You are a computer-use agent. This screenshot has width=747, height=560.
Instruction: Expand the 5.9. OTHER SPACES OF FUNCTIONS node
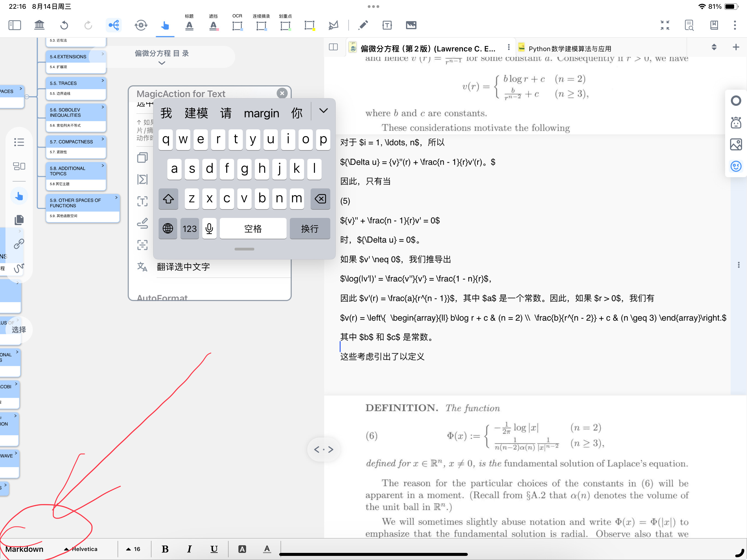pos(116,197)
